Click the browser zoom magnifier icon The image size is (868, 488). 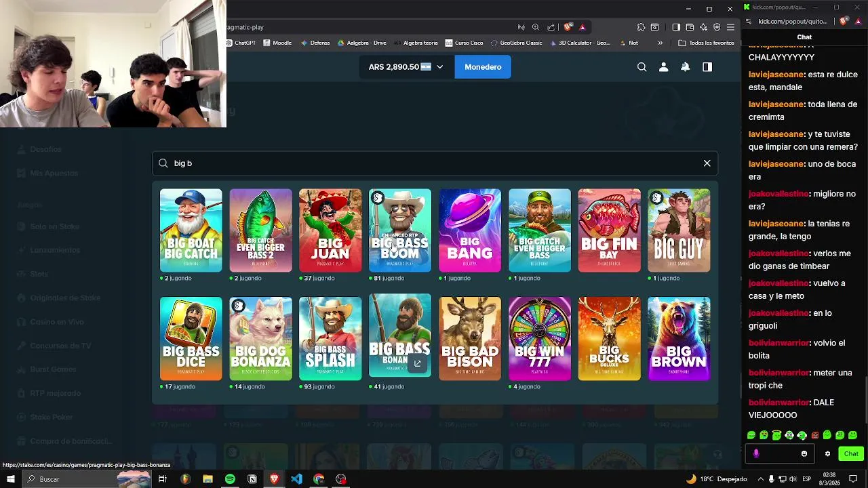(x=536, y=27)
